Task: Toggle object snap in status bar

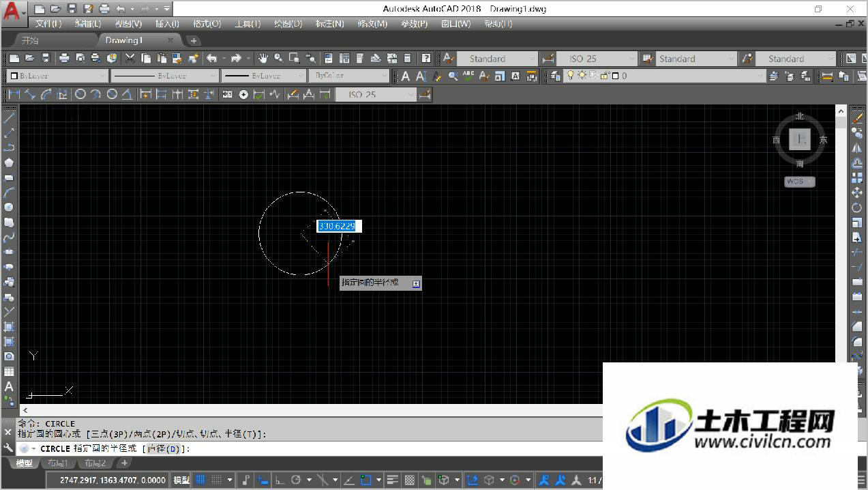Action: 365,480
